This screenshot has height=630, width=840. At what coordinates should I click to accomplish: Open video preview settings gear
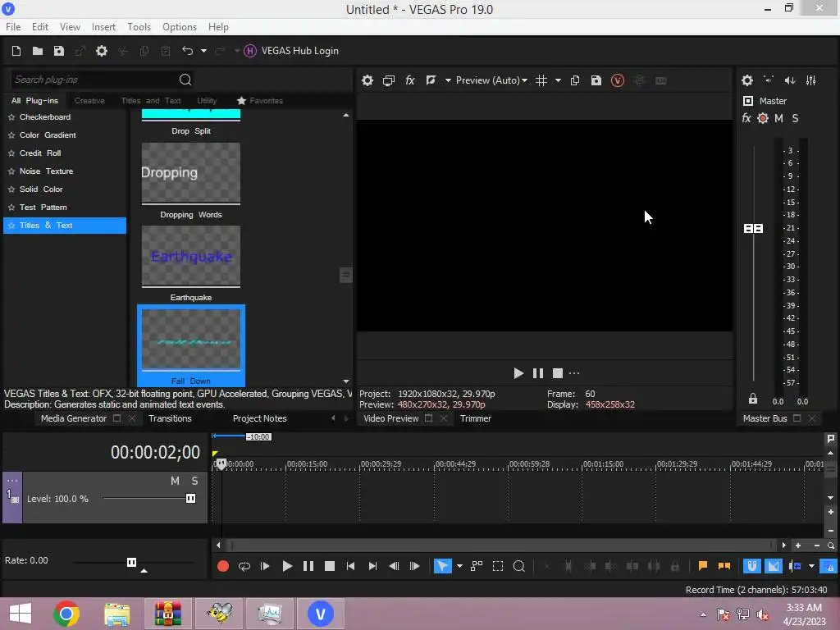pyautogui.click(x=367, y=80)
